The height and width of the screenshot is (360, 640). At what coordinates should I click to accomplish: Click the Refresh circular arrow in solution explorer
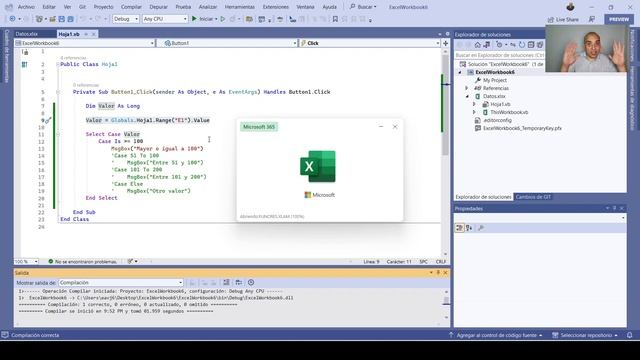pyautogui.click(x=522, y=44)
